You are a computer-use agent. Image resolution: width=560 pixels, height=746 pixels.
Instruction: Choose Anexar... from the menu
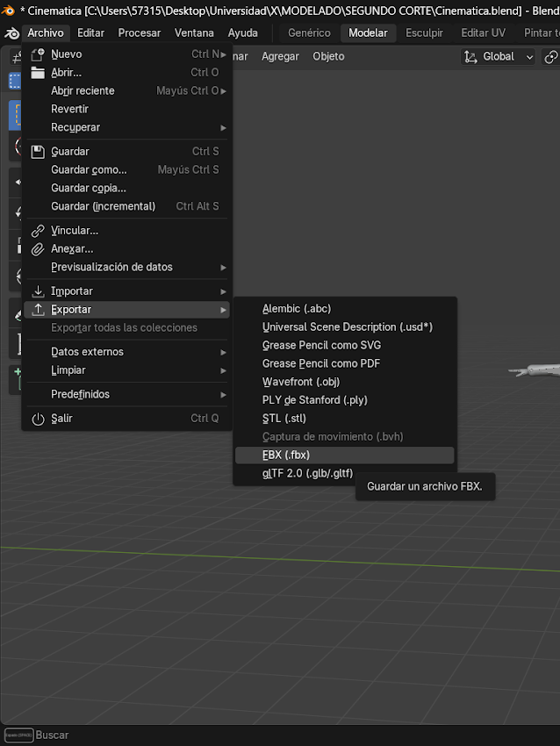(x=127, y=249)
